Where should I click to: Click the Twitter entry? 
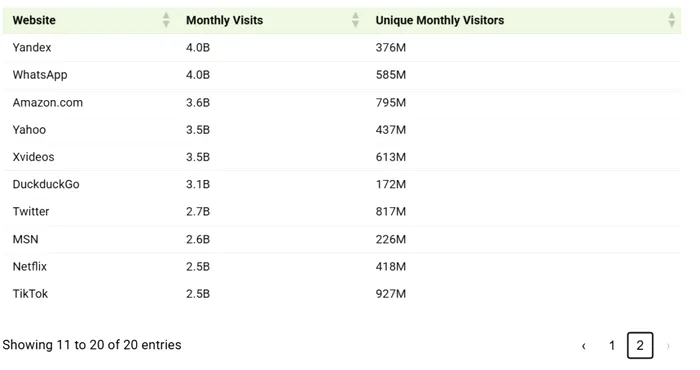[31, 212]
